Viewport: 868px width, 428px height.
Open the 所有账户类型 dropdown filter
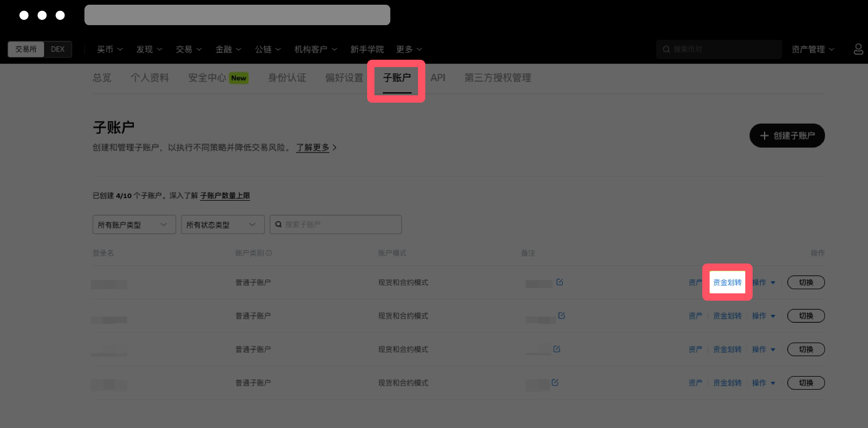click(x=134, y=225)
